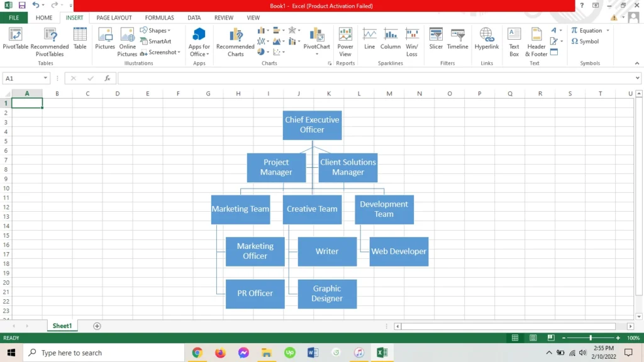The width and height of the screenshot is (644, 362).
Task: Click the Insert Function fx button
Action: pyautogui.click(x=107, y=78)
